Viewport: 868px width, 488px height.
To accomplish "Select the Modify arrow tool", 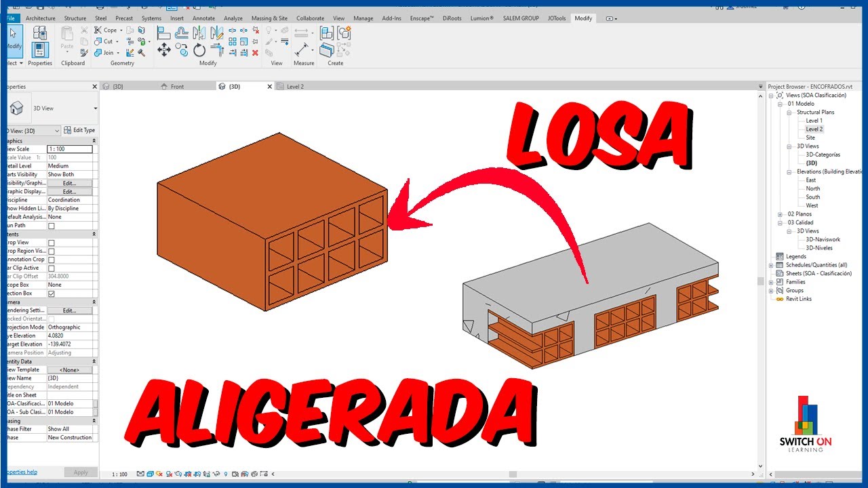I will pos(14,41).
